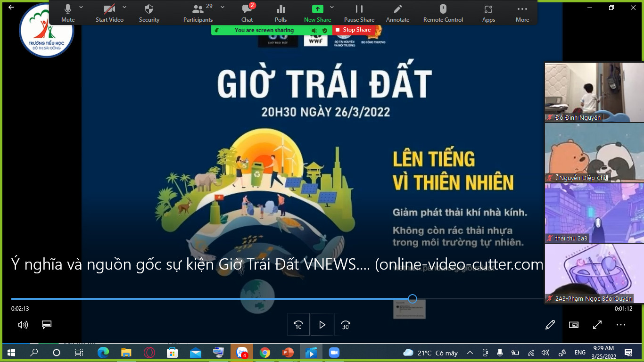Toggle video player volume speaker
This screenshot has width=644, height=362.
[23, 325]
